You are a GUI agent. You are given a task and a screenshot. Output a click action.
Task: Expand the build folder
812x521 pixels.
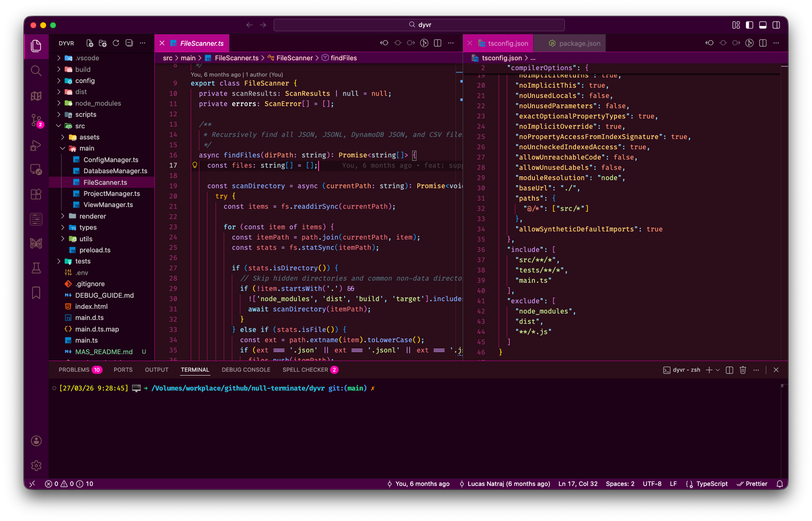coord(102,69)
